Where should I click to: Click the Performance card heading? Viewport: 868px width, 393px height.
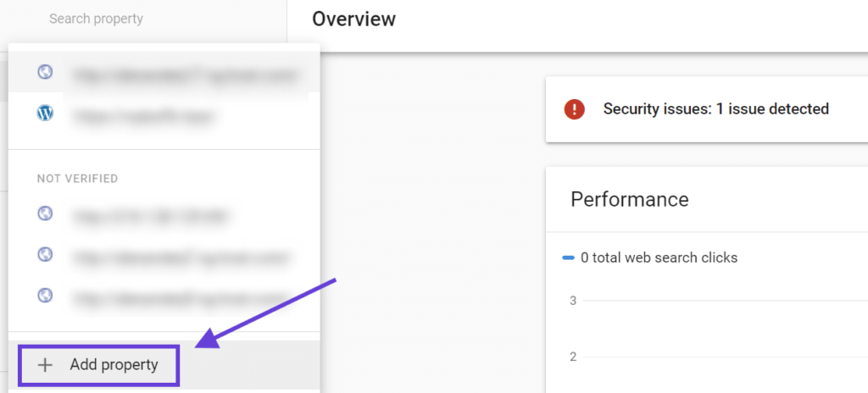629,199
